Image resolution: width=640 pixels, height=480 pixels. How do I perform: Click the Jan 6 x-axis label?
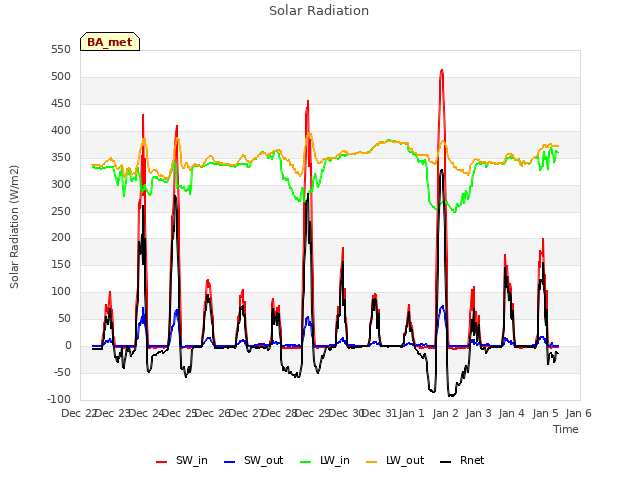click(x=578, y=413)
